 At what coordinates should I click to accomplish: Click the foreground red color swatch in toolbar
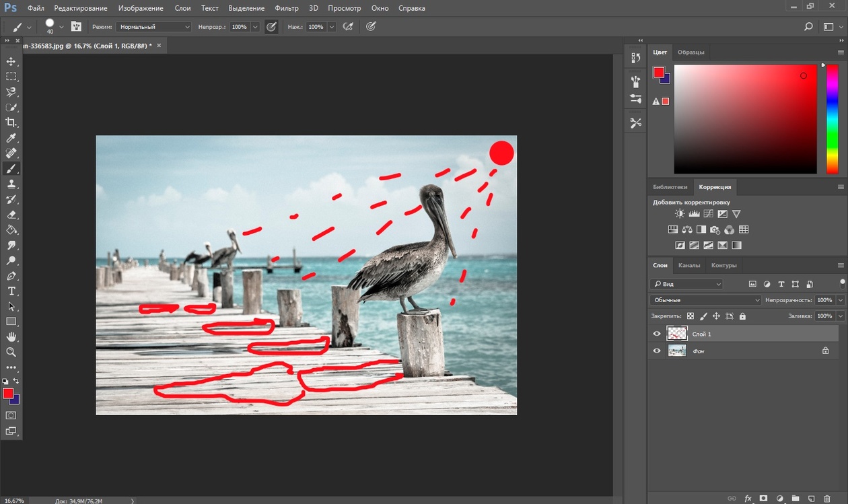click(x=7, y=393)
